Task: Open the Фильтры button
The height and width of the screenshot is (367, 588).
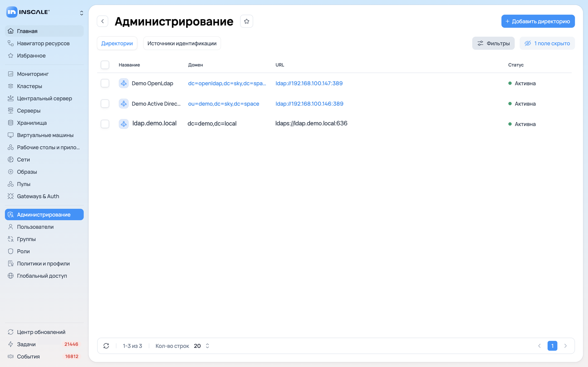Action: tap(494, 43)
